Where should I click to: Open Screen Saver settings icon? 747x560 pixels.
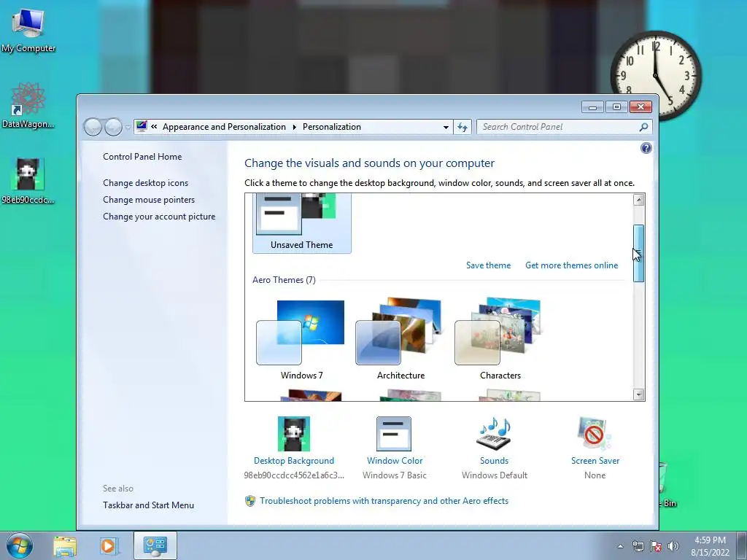[x=595, y=434]
